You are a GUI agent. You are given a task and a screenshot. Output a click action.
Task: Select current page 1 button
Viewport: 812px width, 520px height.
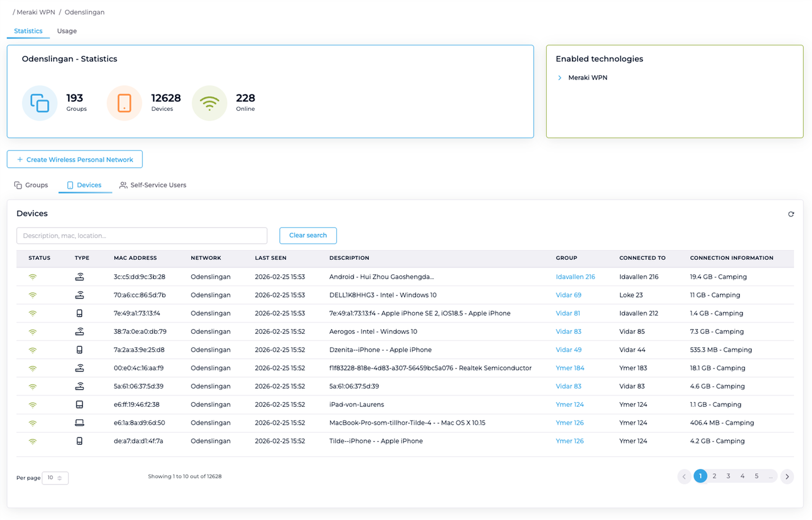(700, 476)
